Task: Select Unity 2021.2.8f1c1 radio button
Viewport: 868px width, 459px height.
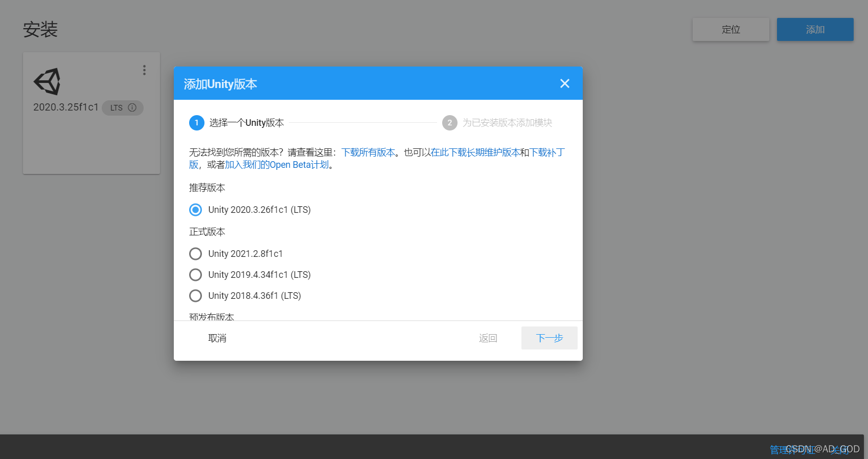Action: (x=195, y=254)
